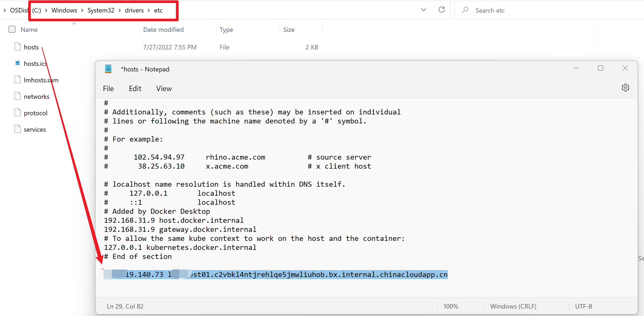Select the services file icon
Viewport: 644px width, 316px height.
(18, 129)
